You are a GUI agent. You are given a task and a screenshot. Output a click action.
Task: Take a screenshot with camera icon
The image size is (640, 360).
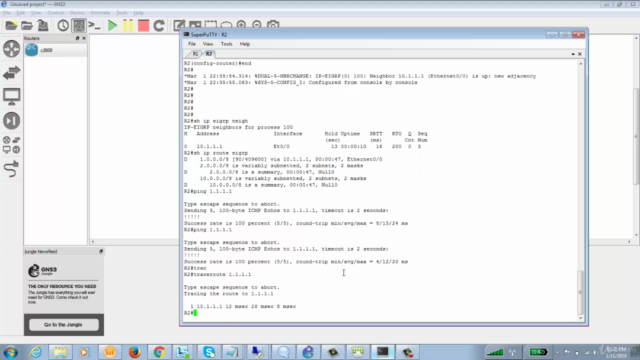click(273, 25)
